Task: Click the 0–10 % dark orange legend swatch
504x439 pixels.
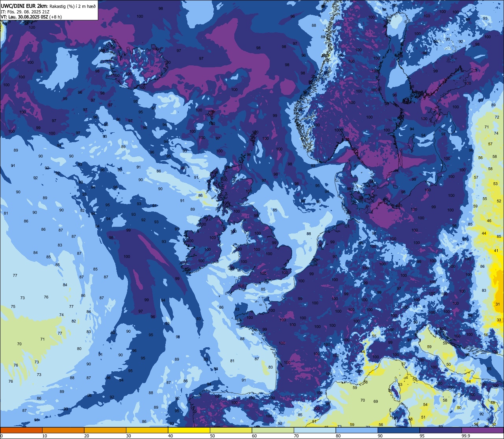Action: 21,430
